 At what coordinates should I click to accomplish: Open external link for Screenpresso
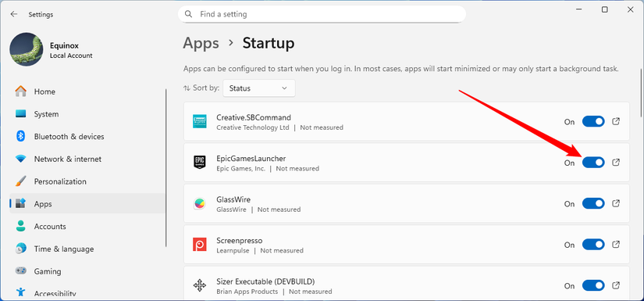(x=616, y=244)
